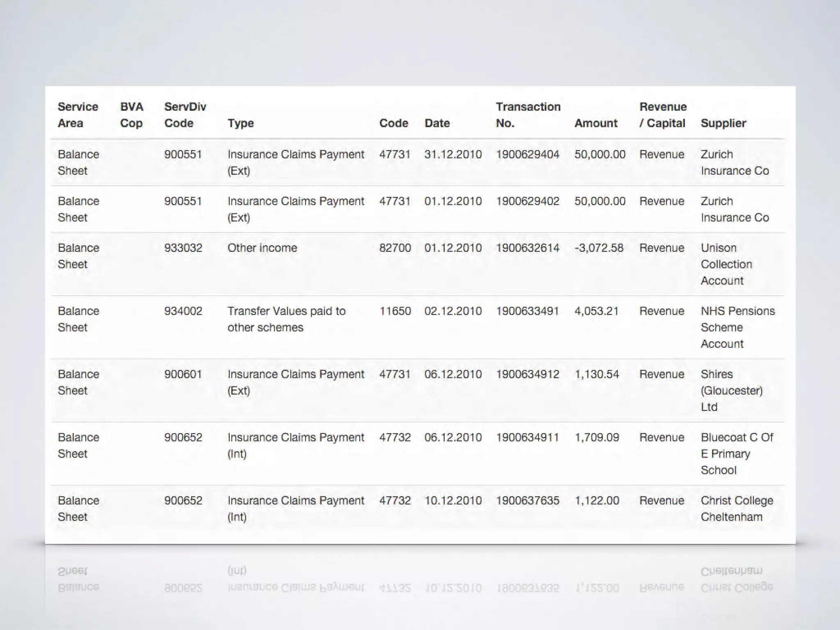The width and height of the screenshot is (840, 630).
Task: Select the NHS Pensions Scheme Account cell
Action: [x=737, y=327]
